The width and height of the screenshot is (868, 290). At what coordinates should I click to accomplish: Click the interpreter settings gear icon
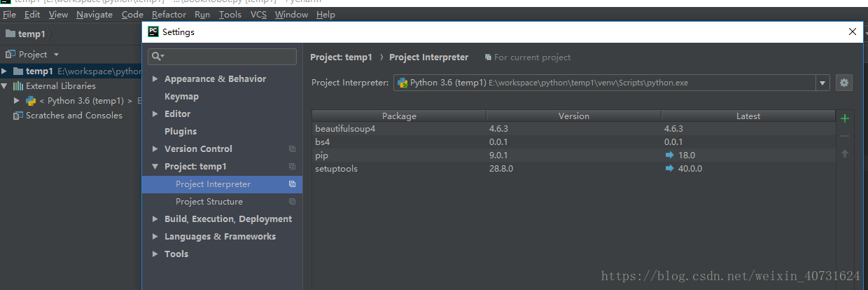pyautogui.click(x=844, y=83)
